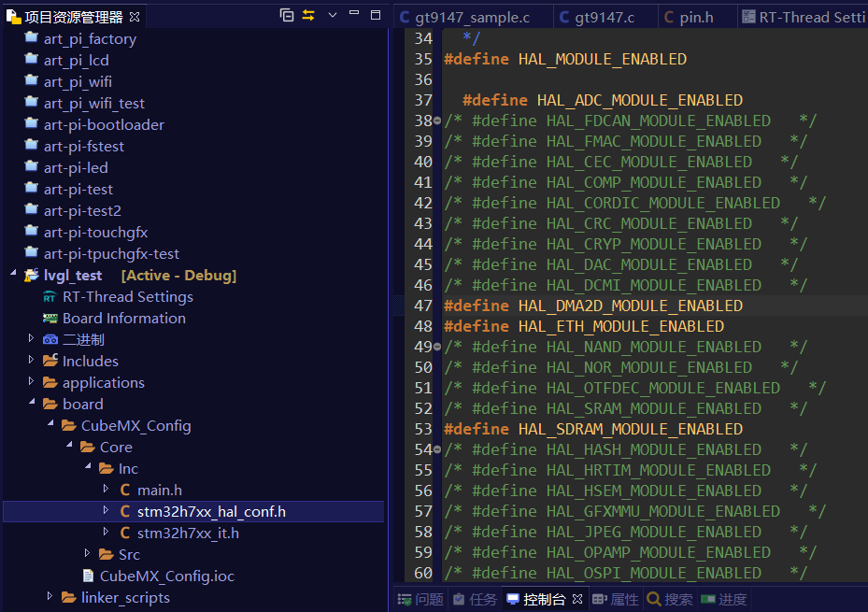The height and width of the screenshot is (612, 868).
Task: Open RT-Thread Settings icon under lvgl_test
Action: click(x=50, y=297)
